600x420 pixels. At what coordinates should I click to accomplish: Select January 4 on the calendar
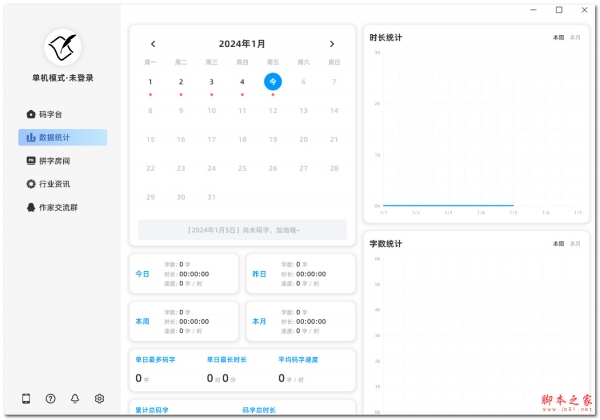(242, 82)
